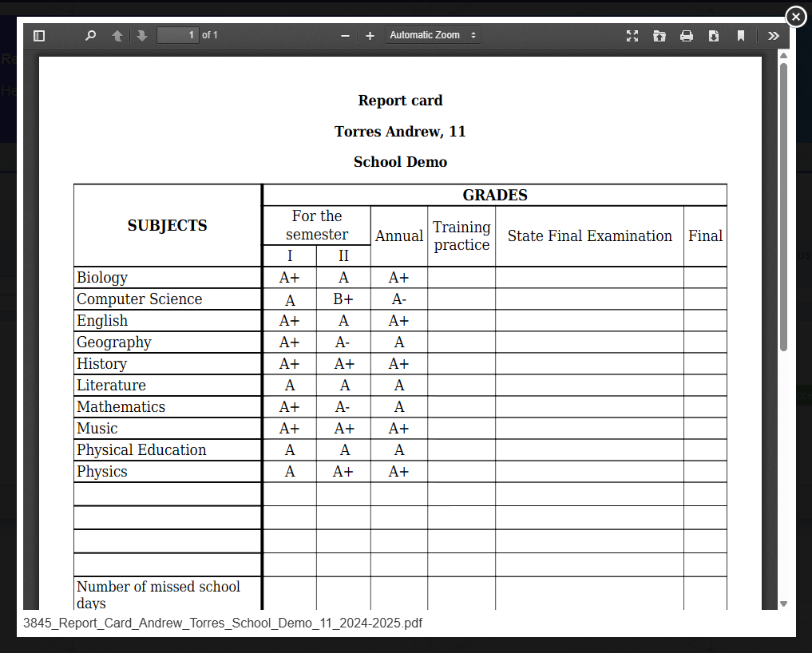Click the page number input field
812x653 pixels.
point(177,35)
